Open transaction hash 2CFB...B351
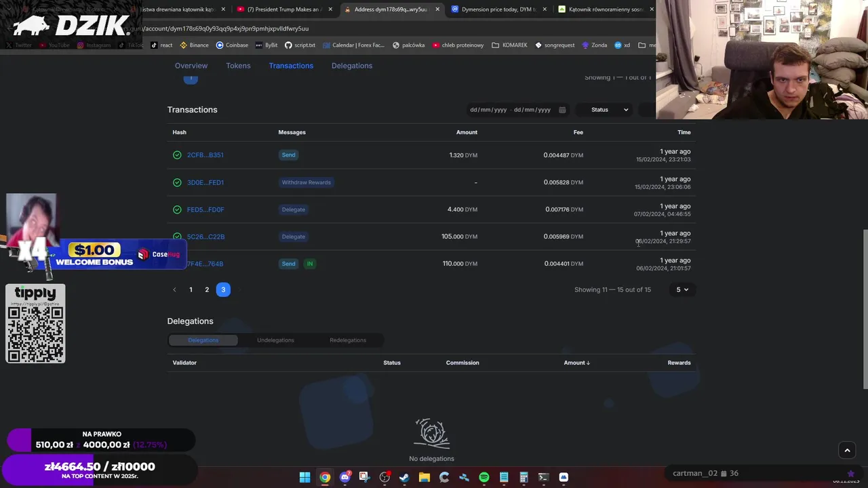 point(205,155)
